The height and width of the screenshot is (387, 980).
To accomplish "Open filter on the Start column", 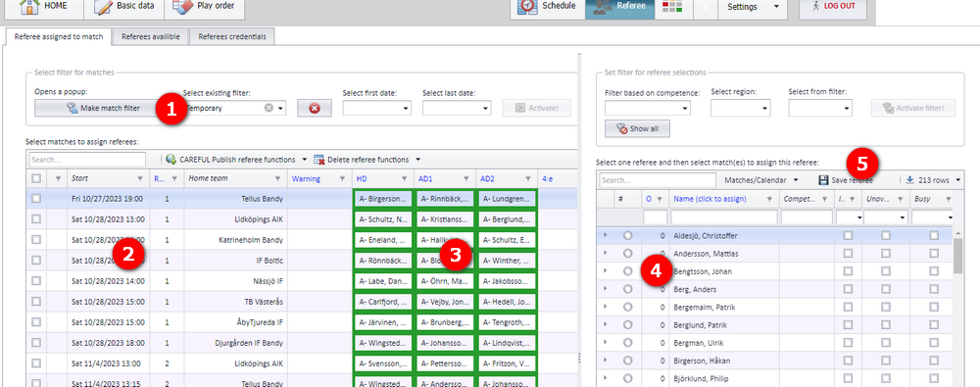I will click(x=139, y=179).
